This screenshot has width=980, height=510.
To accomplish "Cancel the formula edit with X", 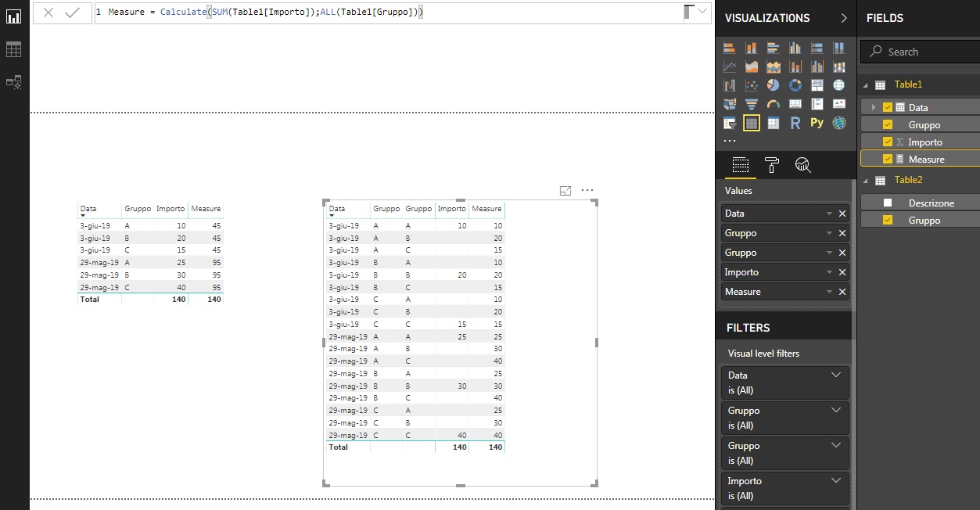I will click(48, 13).
